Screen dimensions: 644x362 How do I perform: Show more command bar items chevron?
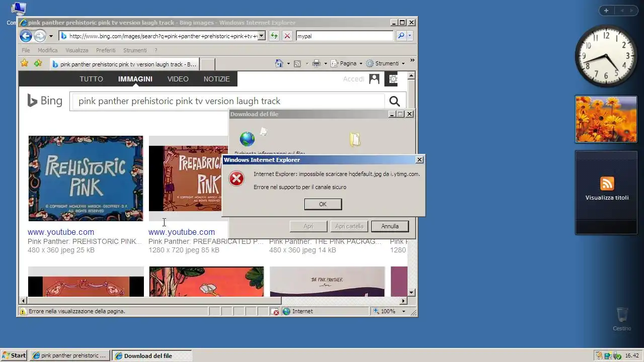(412, 60)
